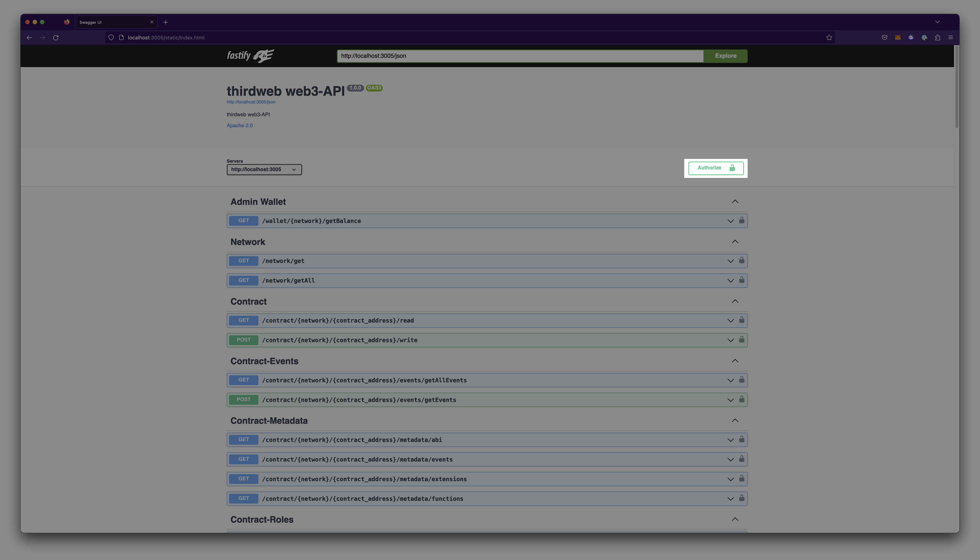Collapse the Admin Wallet section
This screenshot has height=560, width=980.
(x=735, y=202)
